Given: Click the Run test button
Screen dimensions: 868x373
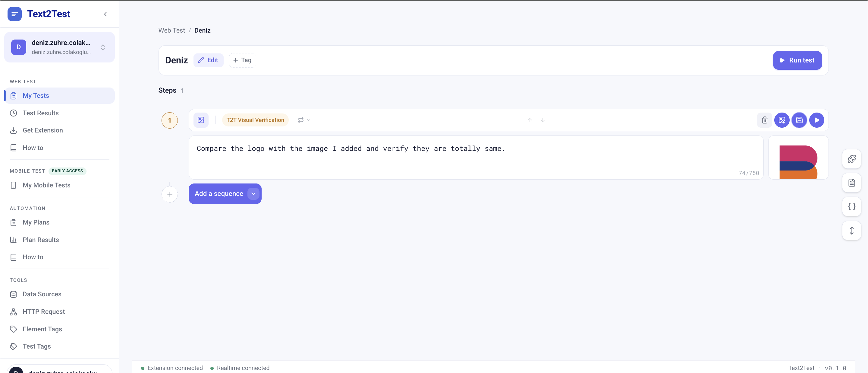Looking at the screenshot, I should (x=797, y=60).
